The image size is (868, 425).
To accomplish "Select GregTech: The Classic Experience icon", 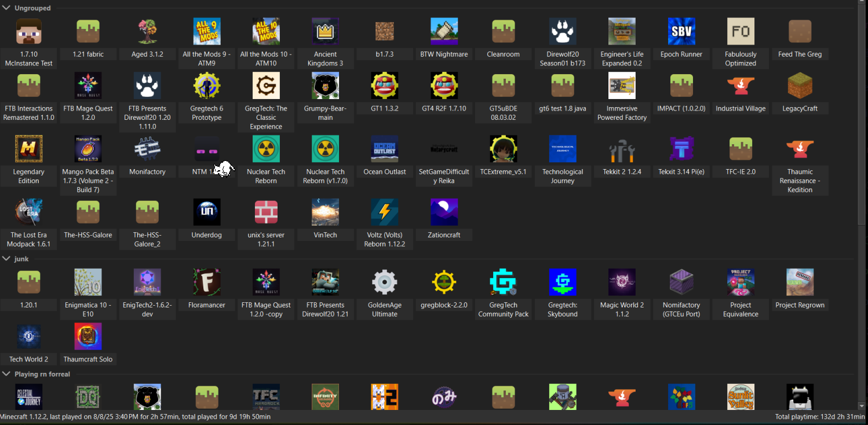I will 266,86.
